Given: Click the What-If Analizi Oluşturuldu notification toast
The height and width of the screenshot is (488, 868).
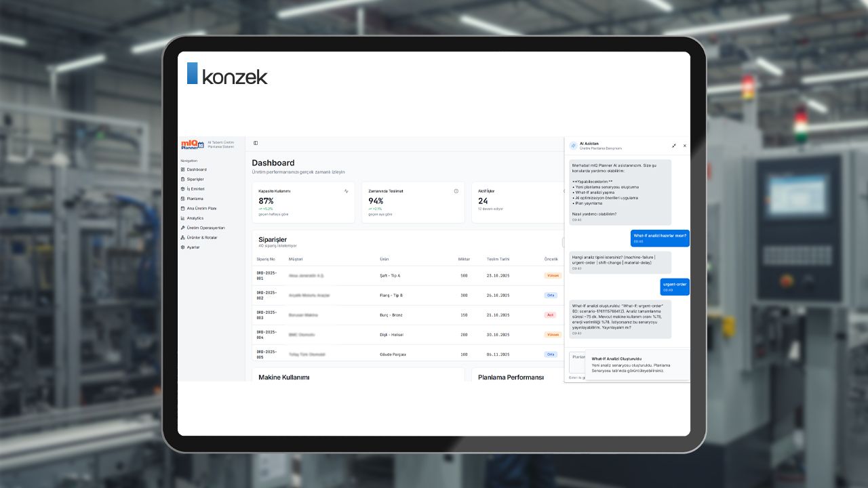Looking at the screenshot, I should click(637, 365).
